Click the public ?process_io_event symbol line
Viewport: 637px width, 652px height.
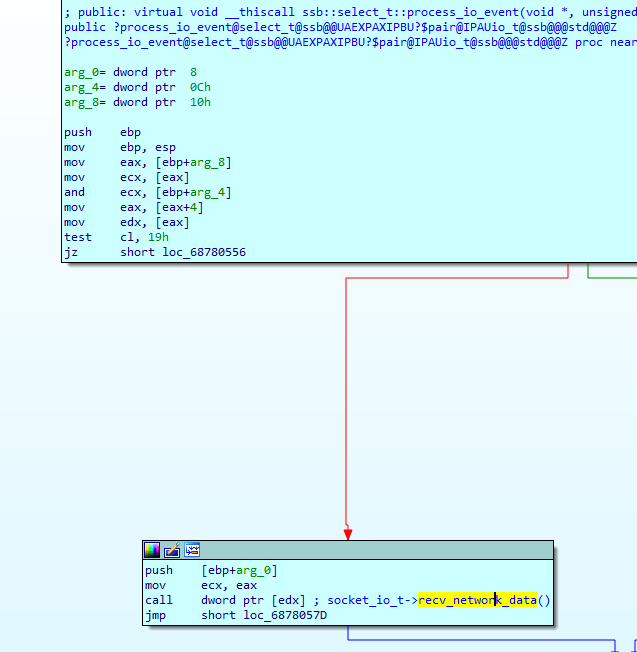(340, 27)
